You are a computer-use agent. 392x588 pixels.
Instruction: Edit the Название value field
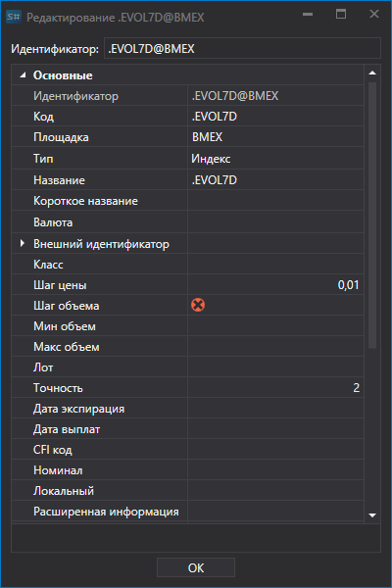coord(275,180)
